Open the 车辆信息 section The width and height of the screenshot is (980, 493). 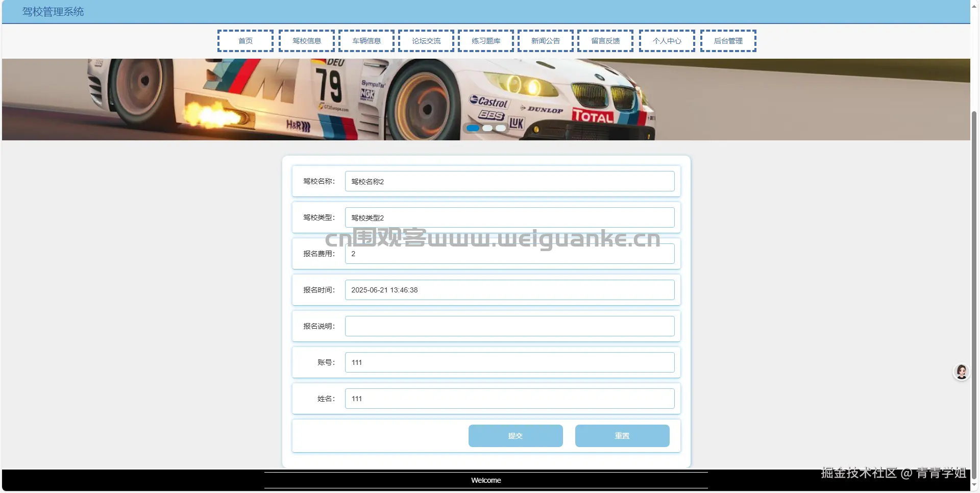pos(366,41)
